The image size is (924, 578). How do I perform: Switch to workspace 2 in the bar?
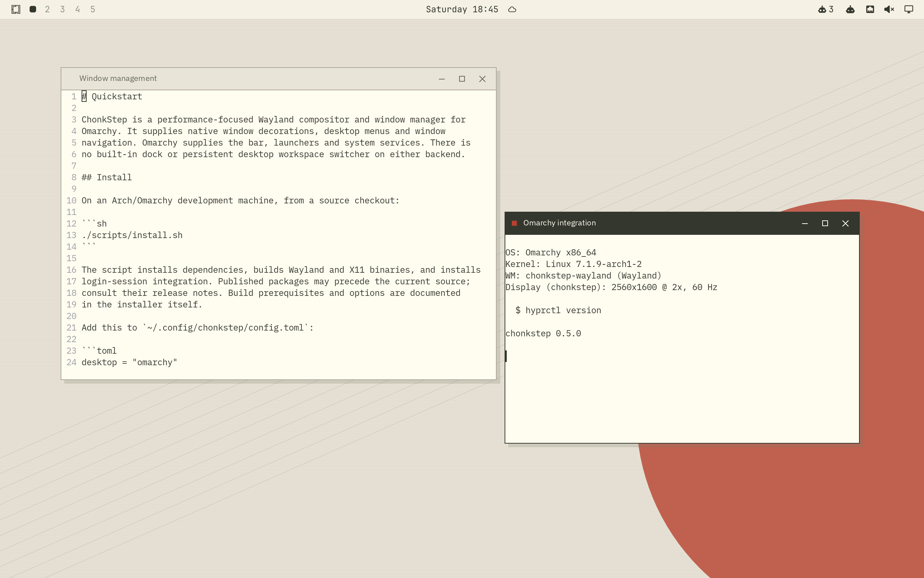pos(47,9)
